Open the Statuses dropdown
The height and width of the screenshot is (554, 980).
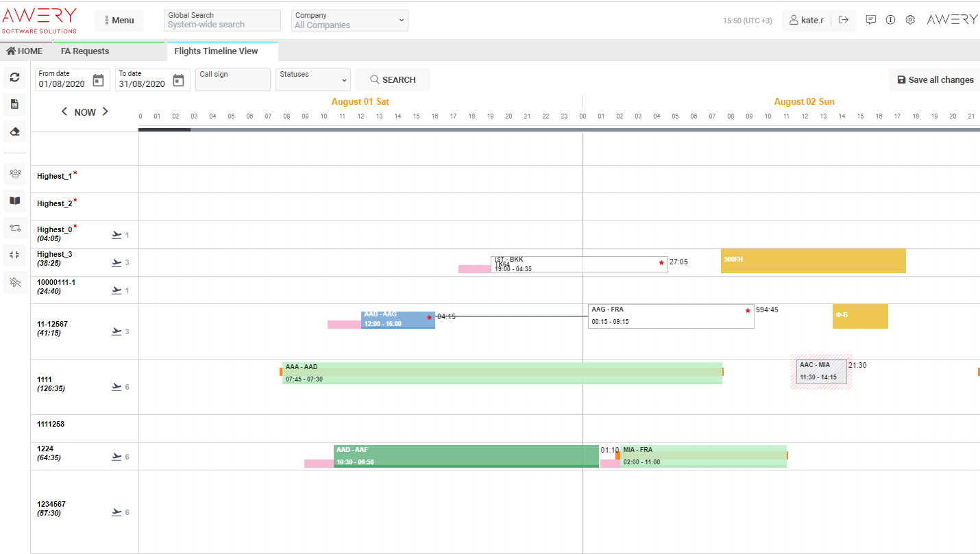(313, 79)
